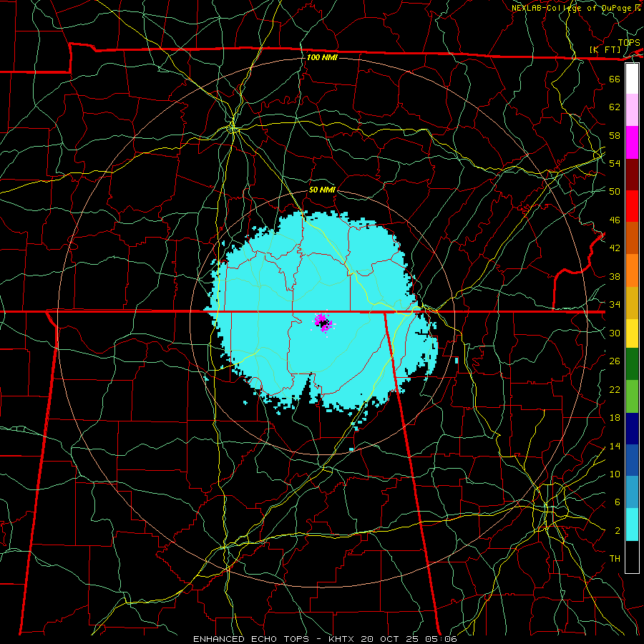Click the cyan swatch in the legend bar
The height and width of the screenshot is (644, 644).
(x=632, y=525)
